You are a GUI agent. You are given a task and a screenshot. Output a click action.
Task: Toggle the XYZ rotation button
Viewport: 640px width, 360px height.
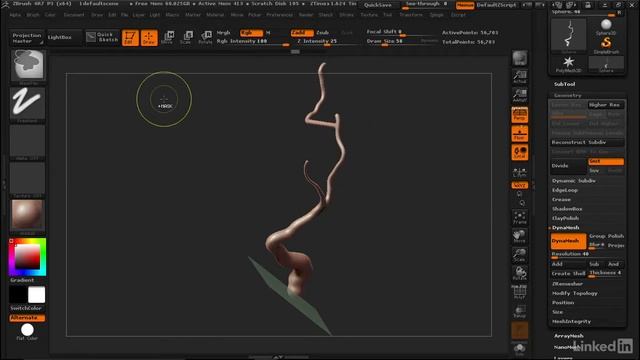click(x=520, y=185)
